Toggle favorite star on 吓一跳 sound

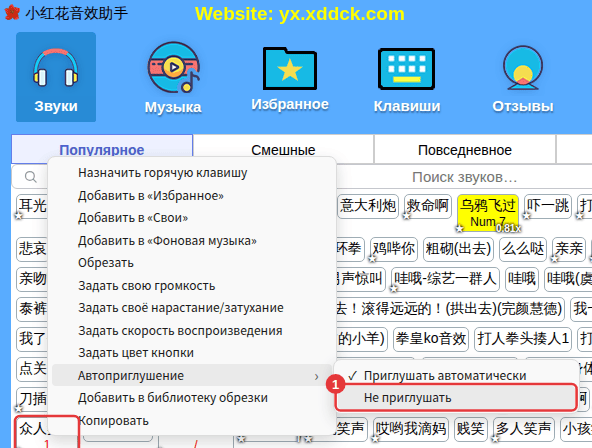[527, 216]
